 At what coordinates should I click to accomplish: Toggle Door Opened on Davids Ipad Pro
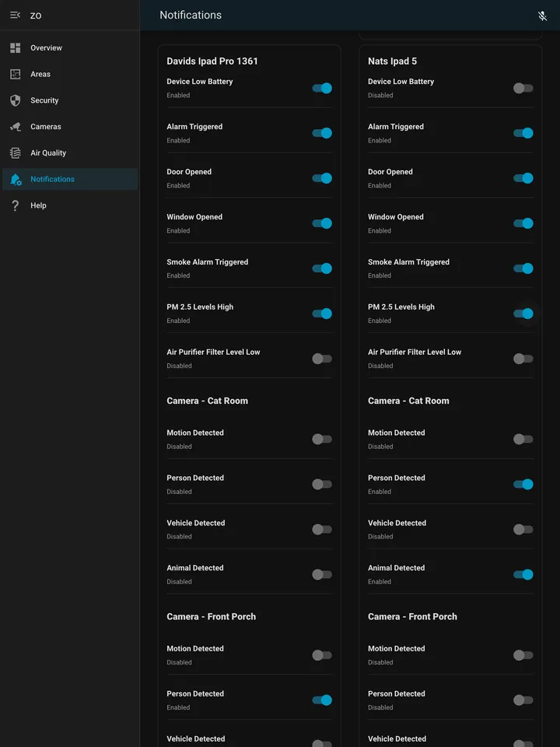pyautogui.click(x=322, y=178)
